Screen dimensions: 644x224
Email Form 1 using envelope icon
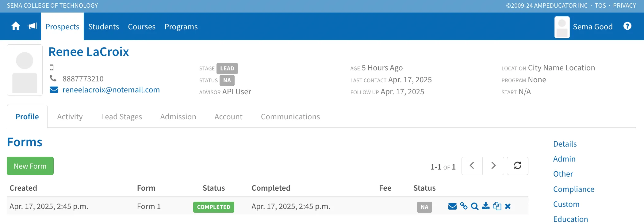coord(452,207)
